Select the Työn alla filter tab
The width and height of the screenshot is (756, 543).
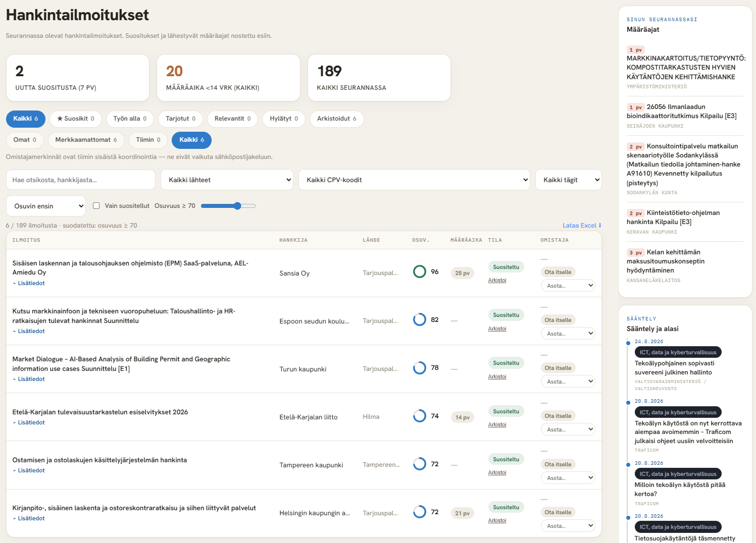pyautogui.click(x=130, y=119)
